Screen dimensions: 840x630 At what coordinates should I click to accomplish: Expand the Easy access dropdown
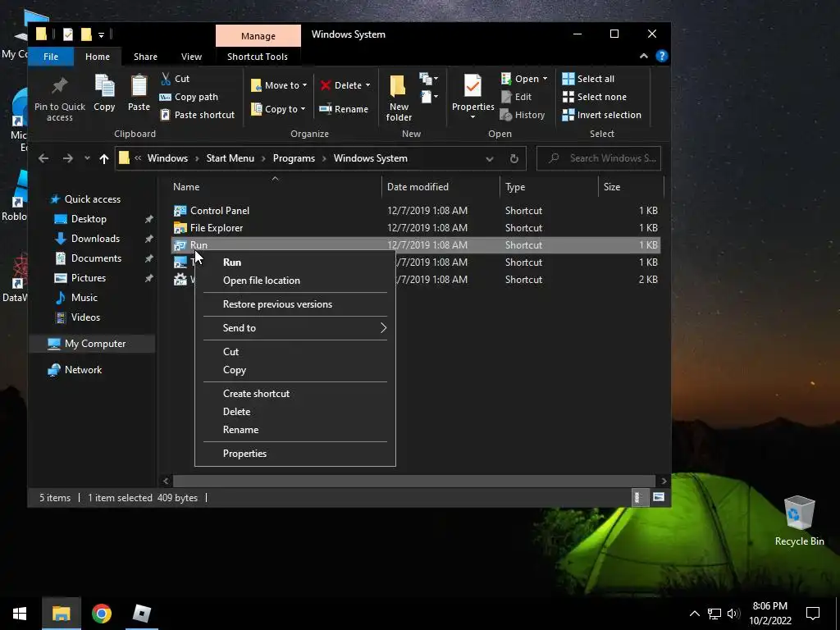429,97
